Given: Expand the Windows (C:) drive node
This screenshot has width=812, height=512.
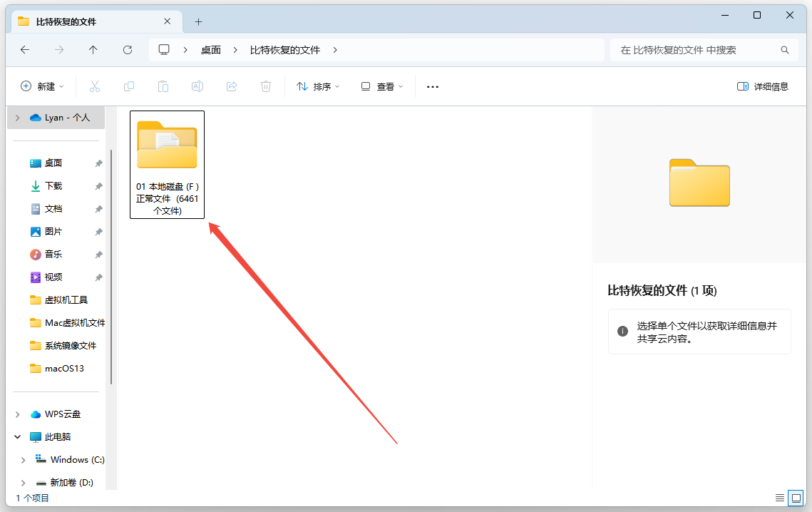Looking at the screenshot, I should 24,460.
